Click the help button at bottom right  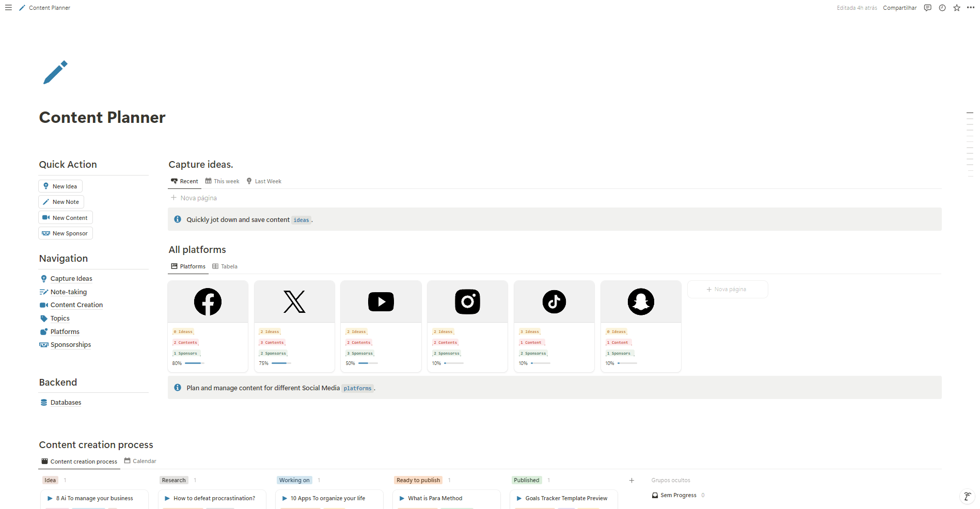pos(967,497)
